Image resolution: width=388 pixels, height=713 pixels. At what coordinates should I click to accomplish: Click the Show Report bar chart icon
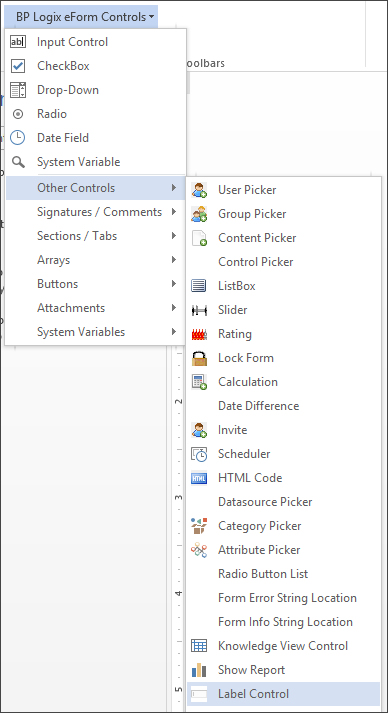pos(199,670)
